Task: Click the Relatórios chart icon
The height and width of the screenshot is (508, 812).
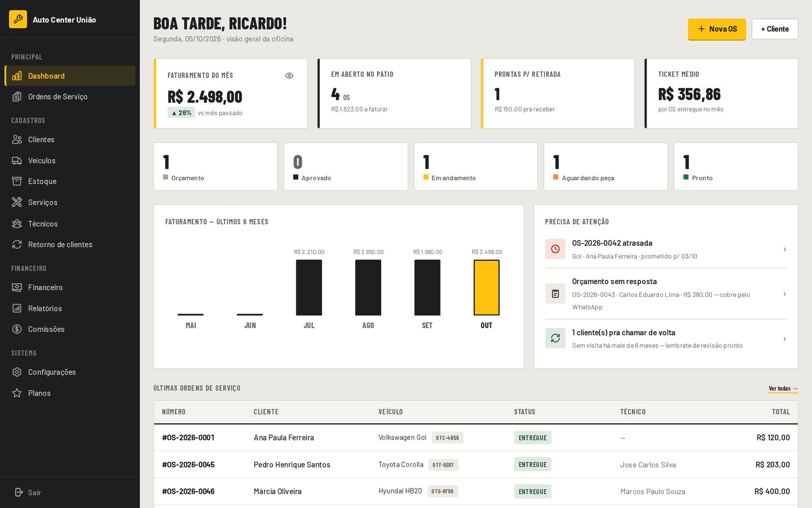Action: pos(17,308)
